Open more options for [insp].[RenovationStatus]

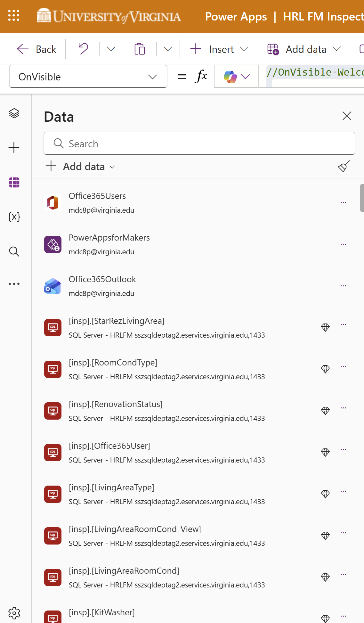click(x=344, y=408)
